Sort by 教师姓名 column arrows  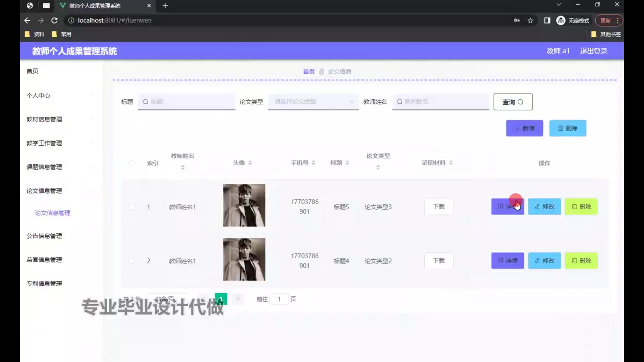pyautogui.click(x=183, y=167)
